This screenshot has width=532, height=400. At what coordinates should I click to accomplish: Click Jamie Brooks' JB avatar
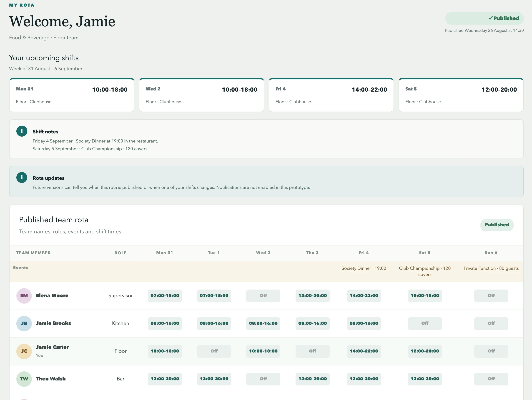[24, 323]
